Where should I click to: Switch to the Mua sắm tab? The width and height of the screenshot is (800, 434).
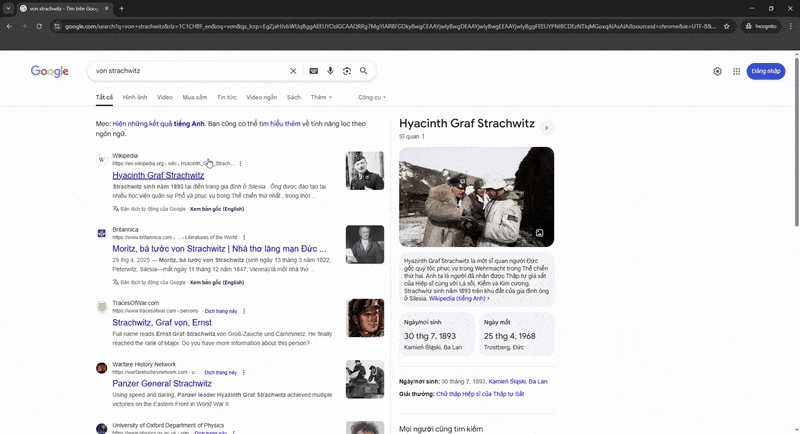(195, 97)
